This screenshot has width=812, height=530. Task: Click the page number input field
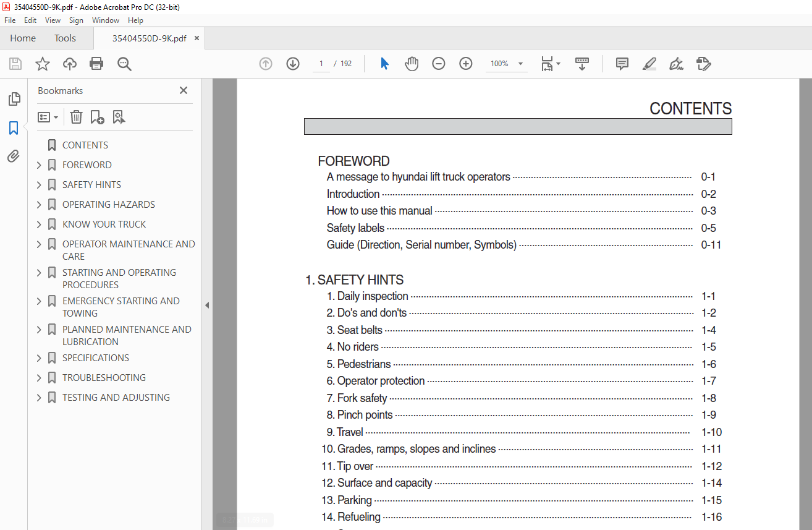[x=321, y=64]
